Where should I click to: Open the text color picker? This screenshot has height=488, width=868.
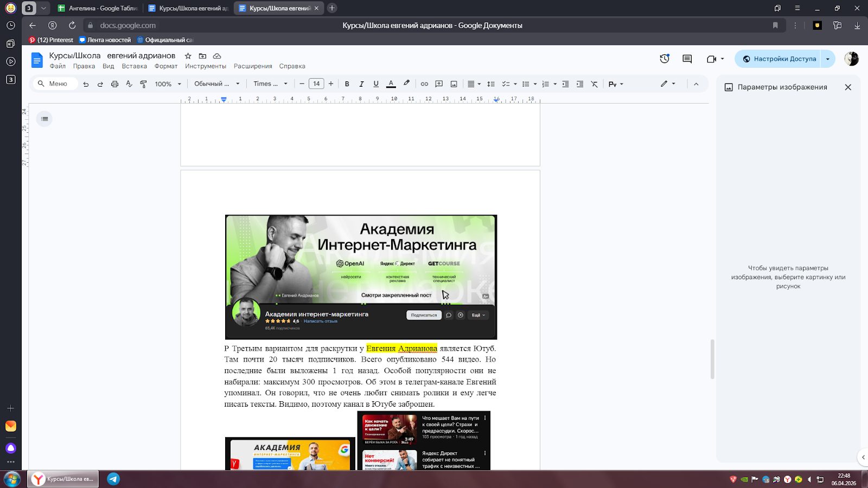click(x=391, y=84)
